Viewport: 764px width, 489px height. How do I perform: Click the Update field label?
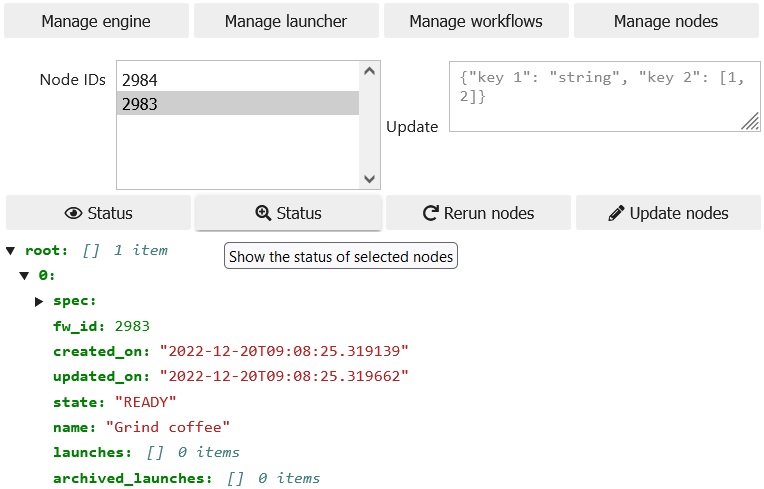[412, 127]
